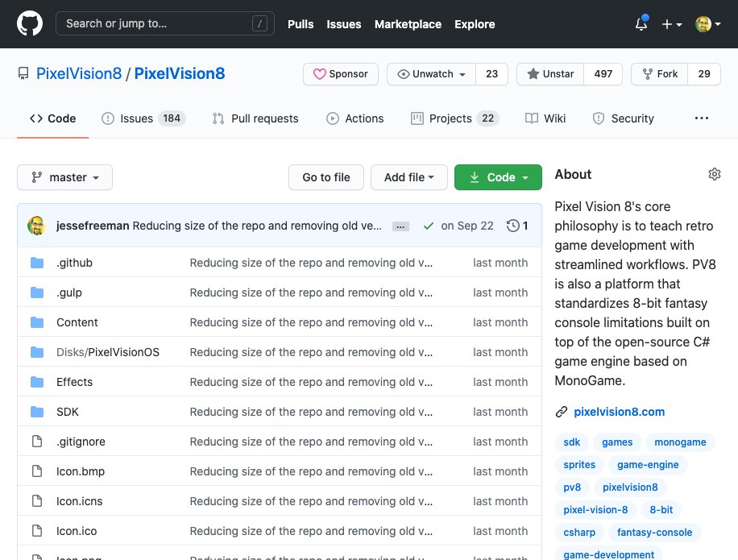Image resolution: width=738 pixels, height=560 pixels.
Task: Open the .gulp folder
Action: click(x=69, y=292)
